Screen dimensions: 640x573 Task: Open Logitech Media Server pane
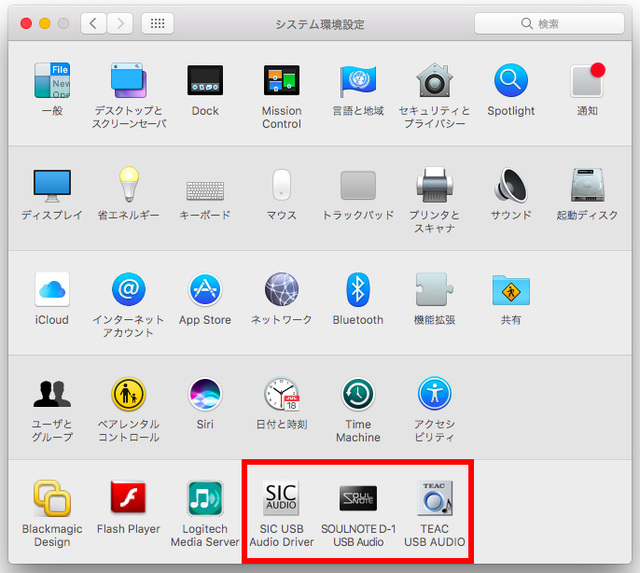[x=205, y=499]
